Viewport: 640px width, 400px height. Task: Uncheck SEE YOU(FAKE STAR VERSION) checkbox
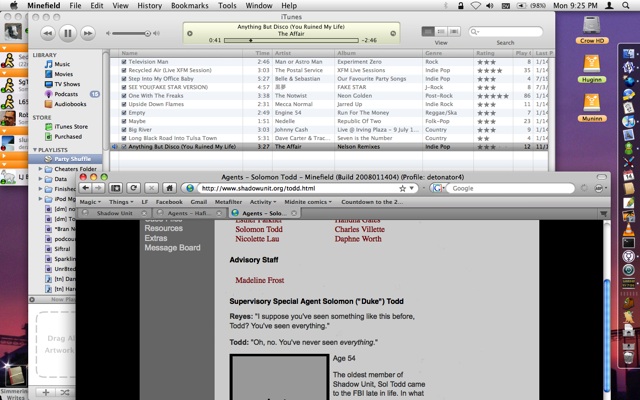coord(124,87)
